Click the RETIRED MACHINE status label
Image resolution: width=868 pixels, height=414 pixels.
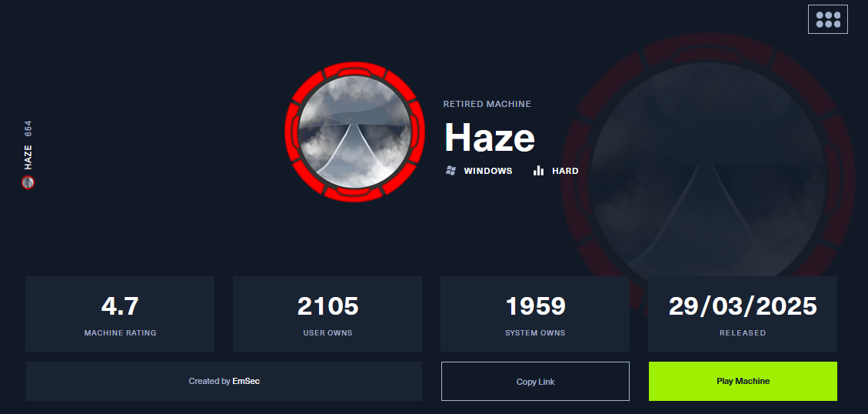click(x=487, y=104)
